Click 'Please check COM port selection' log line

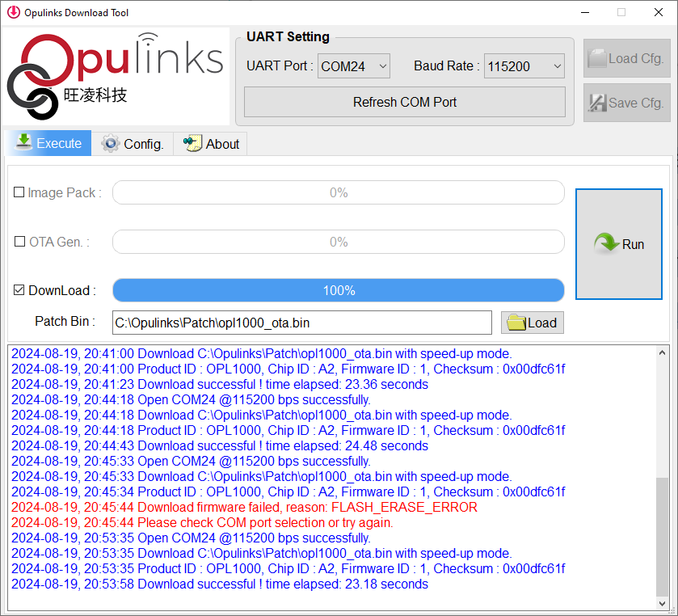(202, 522)
